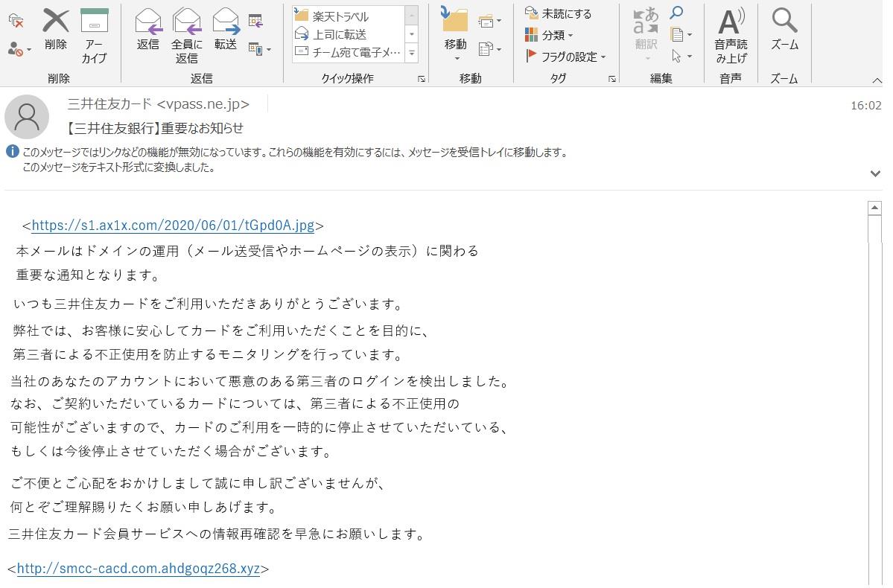Reply to sender using 返信

point(148,30)
